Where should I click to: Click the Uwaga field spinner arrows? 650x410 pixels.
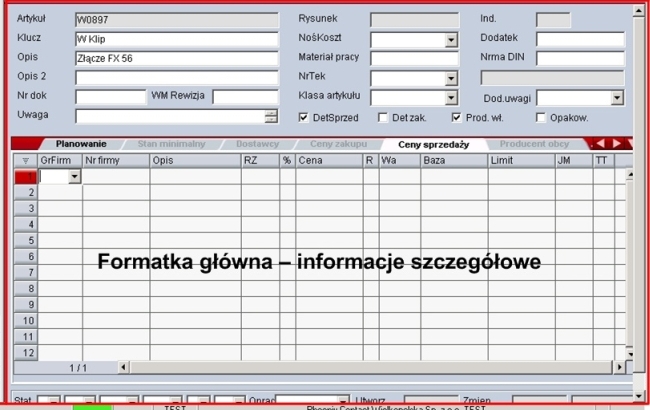point(271,116)
